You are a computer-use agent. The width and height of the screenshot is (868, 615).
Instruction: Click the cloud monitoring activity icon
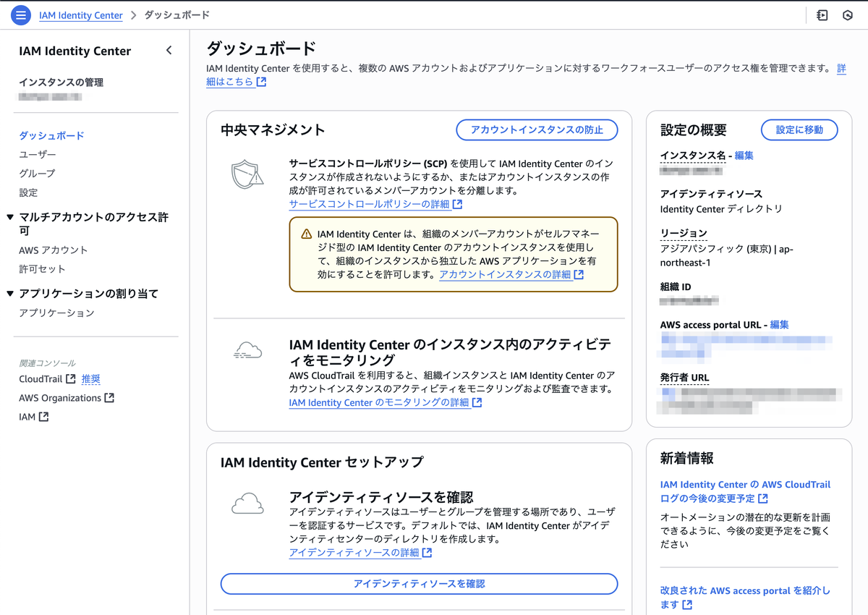coord(247,351)
